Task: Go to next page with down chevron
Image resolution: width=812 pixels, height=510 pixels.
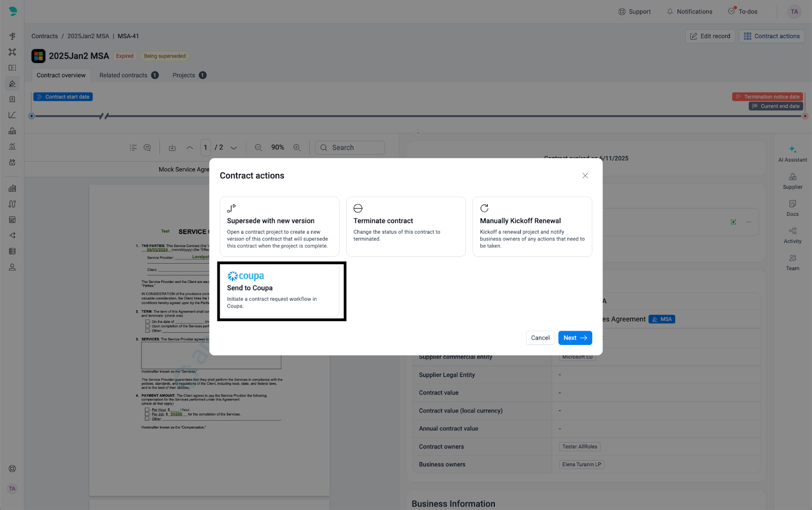Action: (234, 148)
